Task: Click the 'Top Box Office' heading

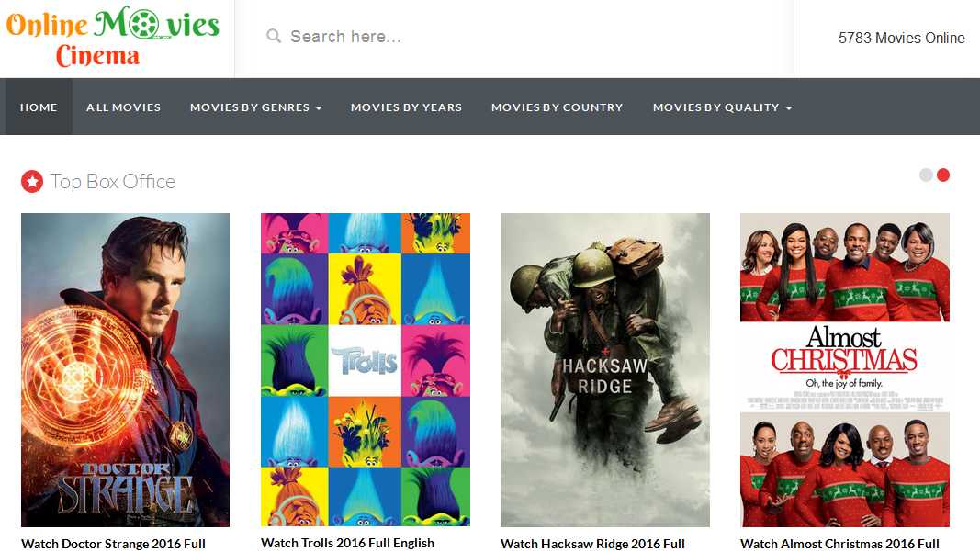Action: 112,181
